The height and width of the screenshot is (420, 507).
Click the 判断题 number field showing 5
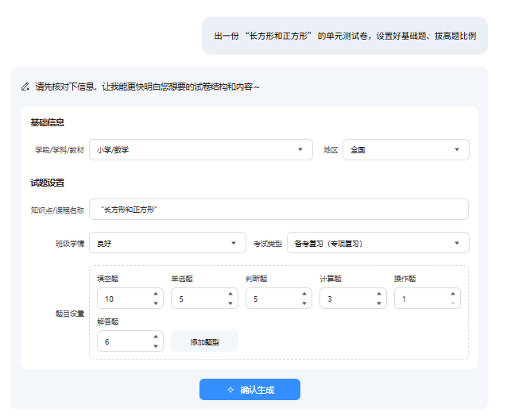(279, 299)
